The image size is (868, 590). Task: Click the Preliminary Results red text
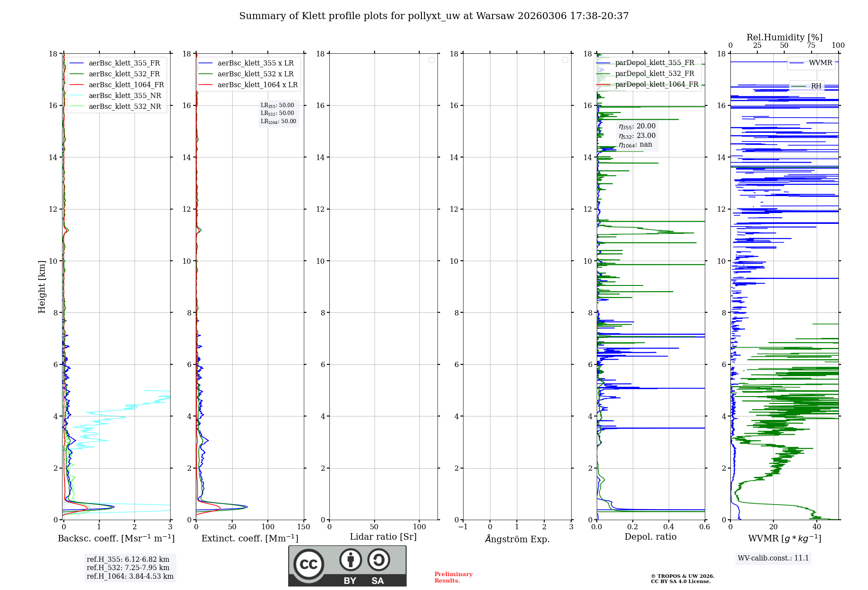pos(453,577)
